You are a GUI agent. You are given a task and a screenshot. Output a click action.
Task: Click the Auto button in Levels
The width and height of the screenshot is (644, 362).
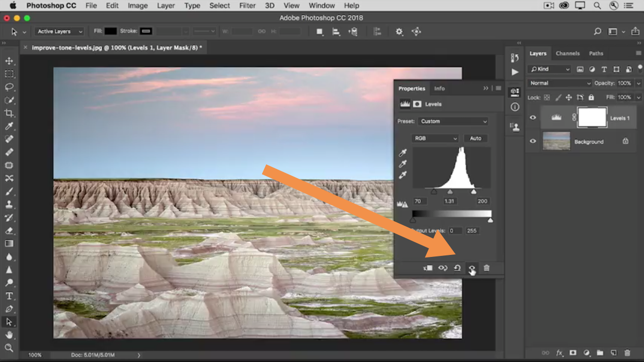[475, 138]
